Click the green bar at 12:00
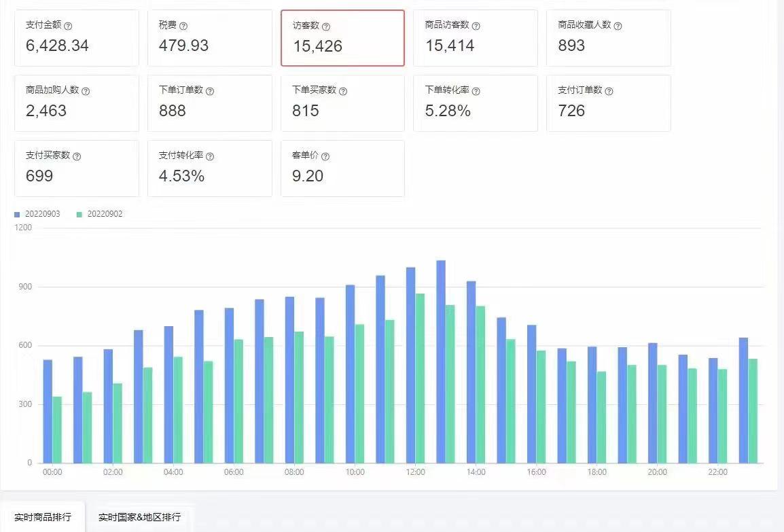 [420, 378]
